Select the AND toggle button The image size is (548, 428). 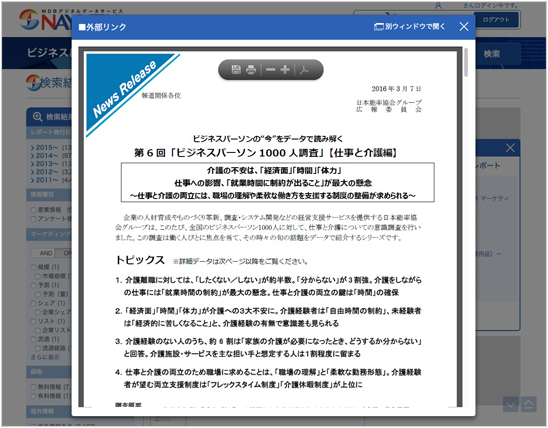pos(46,253)
